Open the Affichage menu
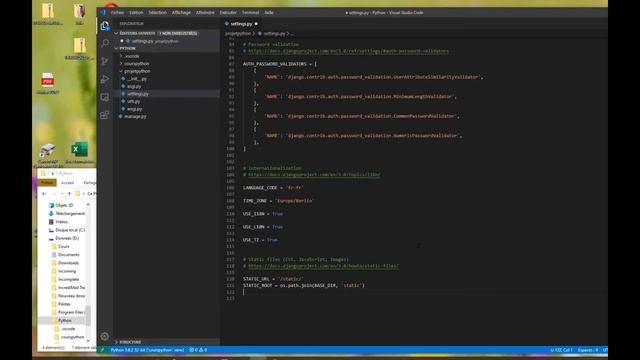640x360 pixels. [181, 13]
